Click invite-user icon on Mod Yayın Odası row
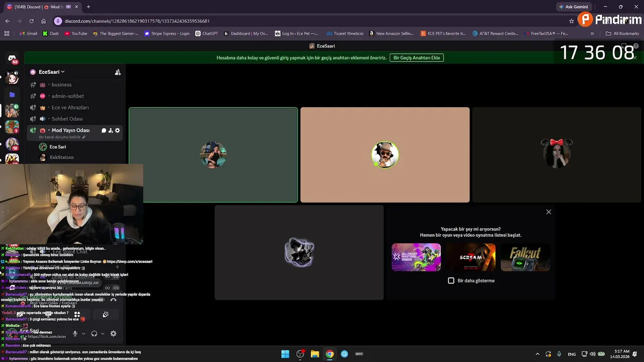Image resolution: width=644 pixels, height=362 pixels. coord(111,131)
